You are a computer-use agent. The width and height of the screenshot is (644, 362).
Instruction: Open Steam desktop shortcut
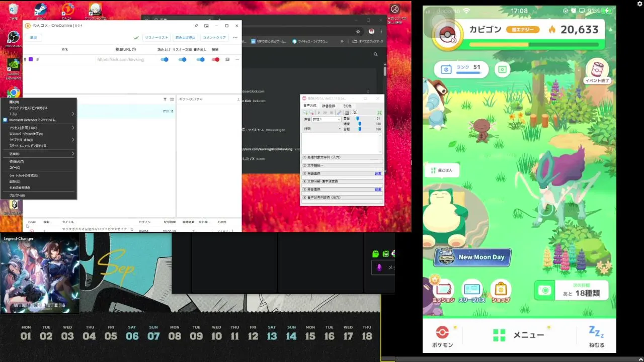point(40,12)
